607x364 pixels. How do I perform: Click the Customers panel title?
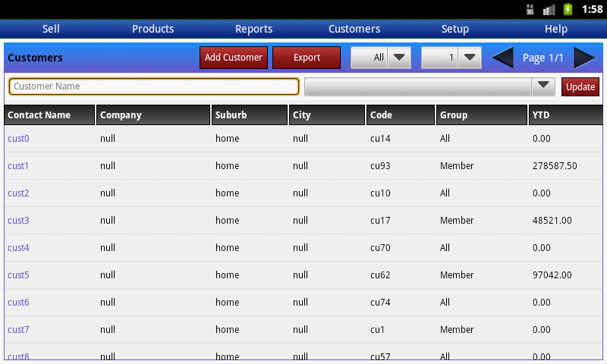35,58
